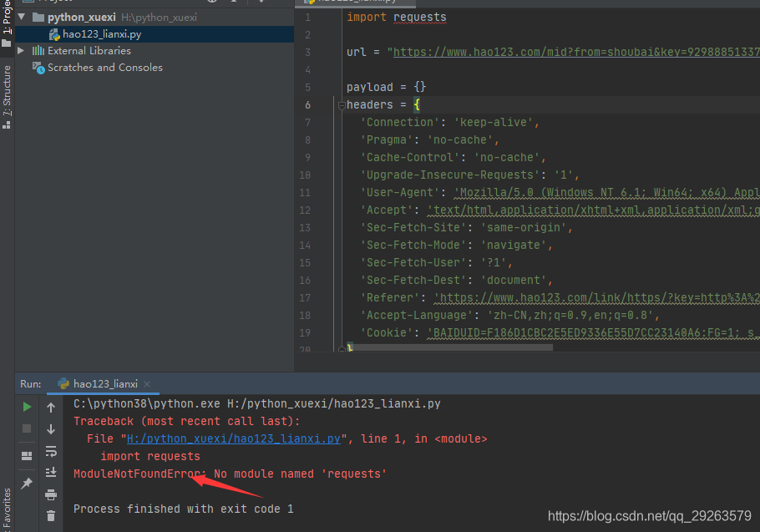Click the Scratches and Consoles icon

click(x=38, y=68)
